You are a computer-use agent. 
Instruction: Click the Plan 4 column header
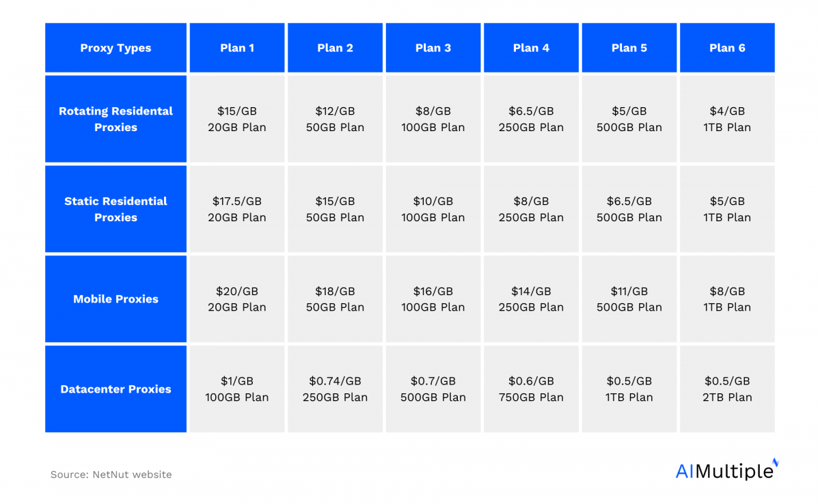531,48
